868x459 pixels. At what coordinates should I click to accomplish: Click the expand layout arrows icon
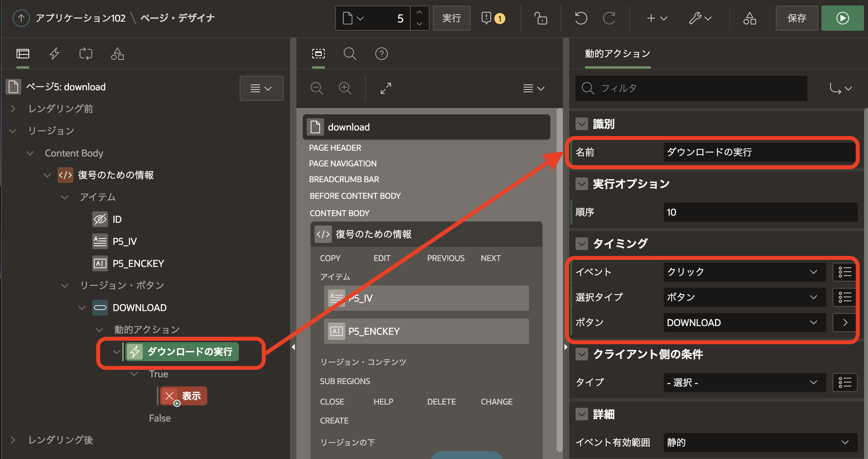[x=386, y=88]
